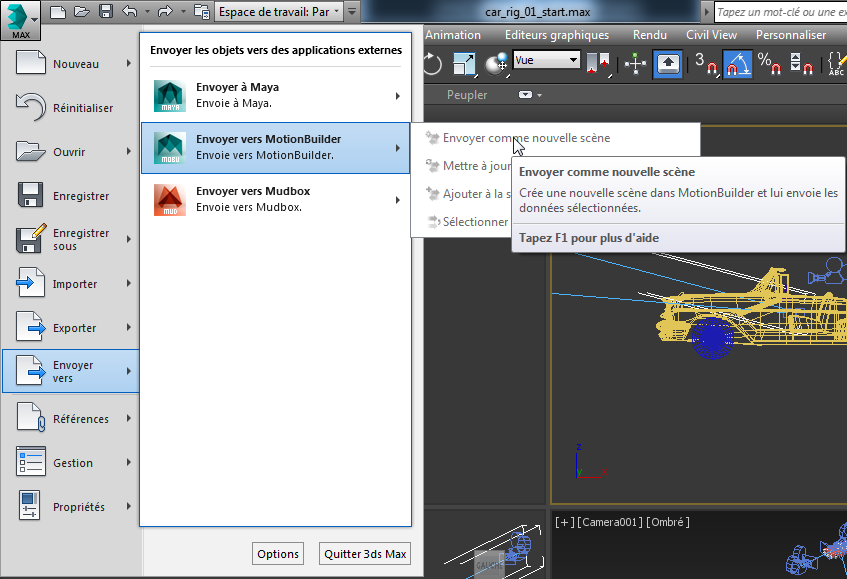Screen dimensions: 847x579
Task: Click the pivot point center icon
Action: click(598, 64)
